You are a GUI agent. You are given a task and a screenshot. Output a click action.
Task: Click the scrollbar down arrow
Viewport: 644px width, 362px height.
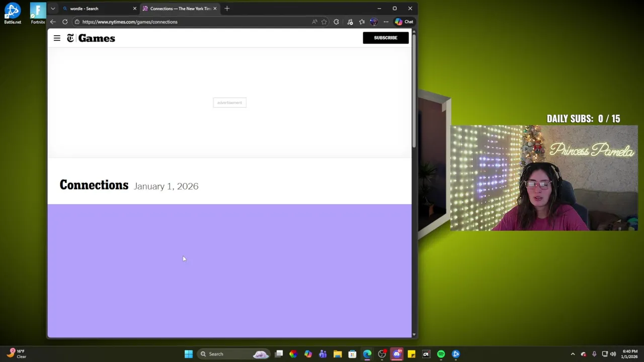pos(414,334)
